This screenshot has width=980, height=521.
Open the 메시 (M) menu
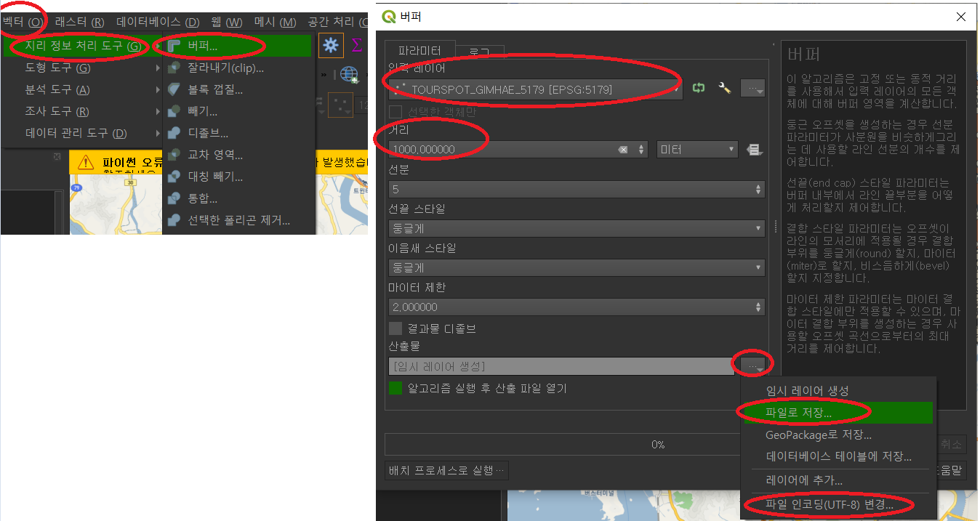tap(275, 23)
